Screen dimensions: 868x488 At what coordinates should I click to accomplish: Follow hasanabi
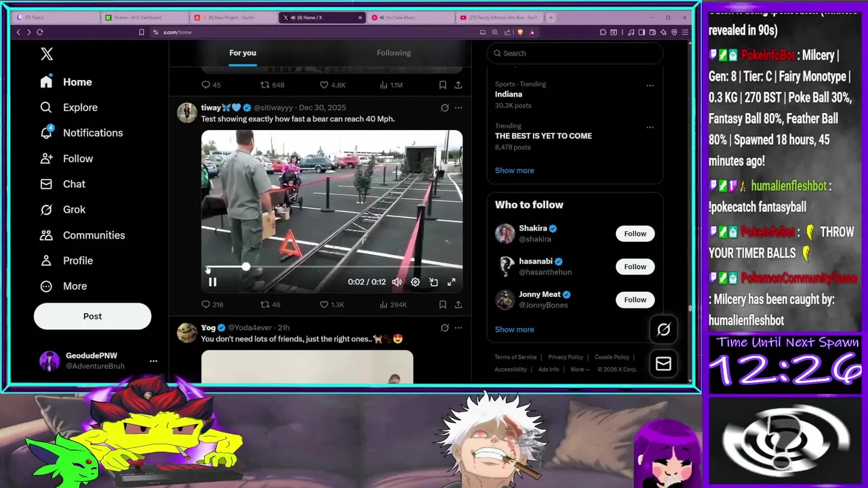(x=635, y=266)
